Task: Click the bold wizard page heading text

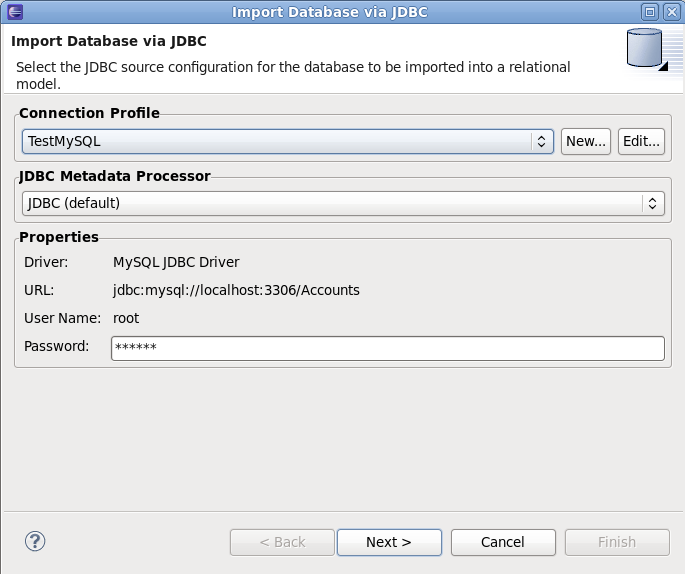Action: click(x=115, y=42)
